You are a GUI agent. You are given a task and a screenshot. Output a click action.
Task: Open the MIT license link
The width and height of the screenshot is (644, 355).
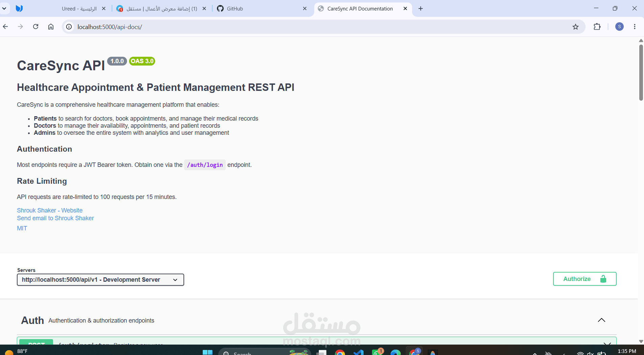22,228
